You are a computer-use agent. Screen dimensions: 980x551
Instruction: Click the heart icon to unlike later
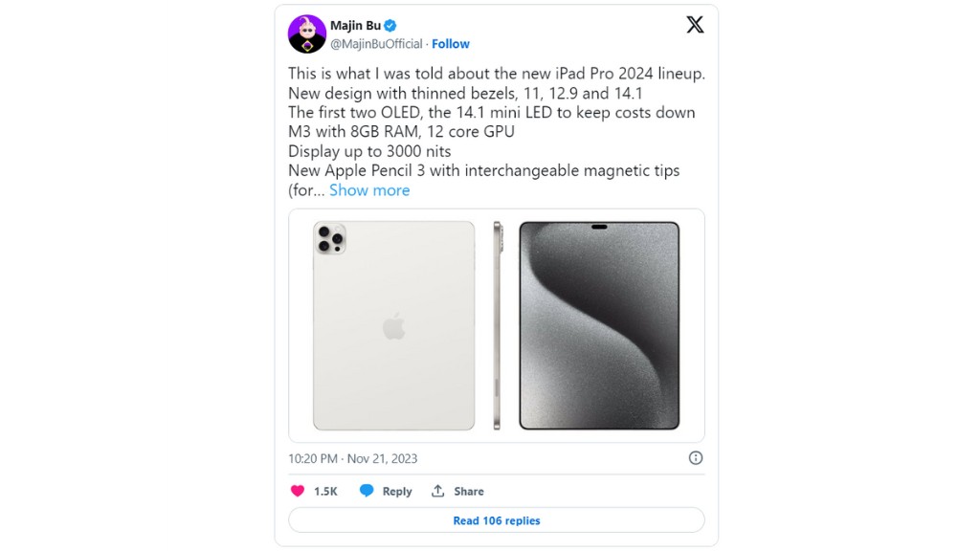pyautogui.click(x=298, y=491)
